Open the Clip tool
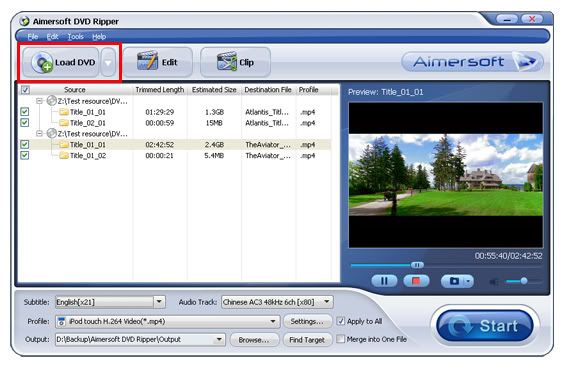This screenshot has width=564, height=366. [235, 62]
